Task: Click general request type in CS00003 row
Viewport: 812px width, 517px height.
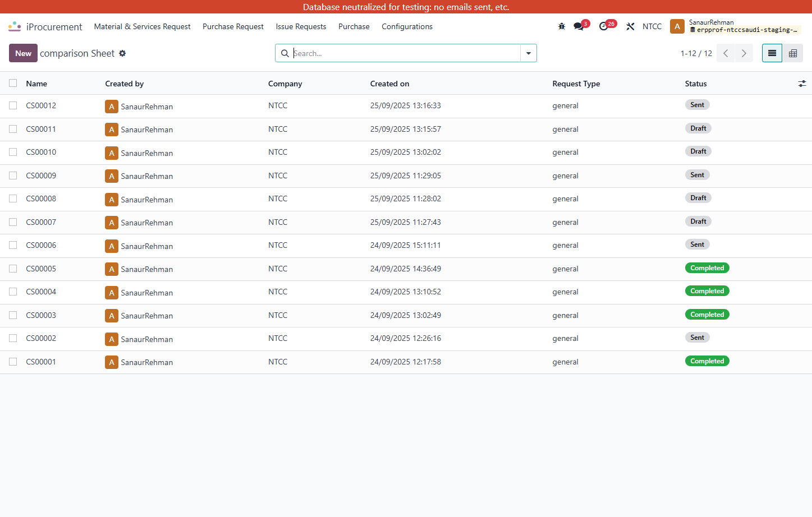Action: point(565,315)
